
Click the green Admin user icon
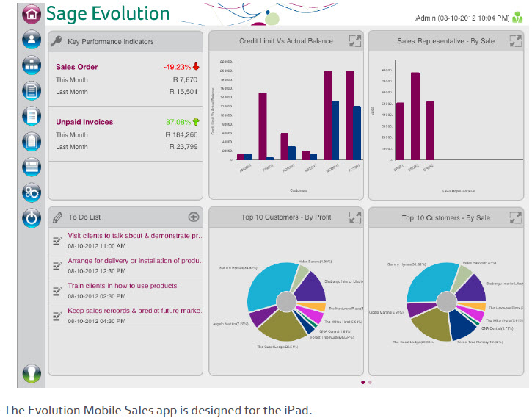(517, 17)
